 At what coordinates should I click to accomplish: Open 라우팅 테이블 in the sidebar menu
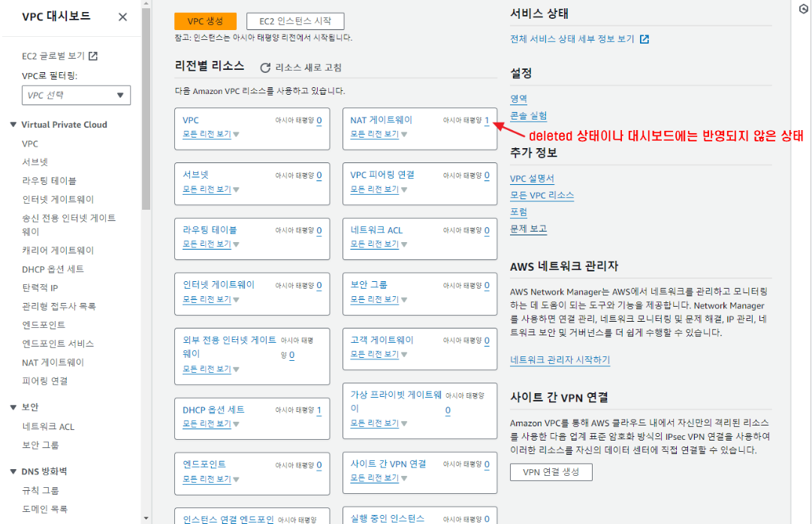pyautogui.click(x=49, y=181)
